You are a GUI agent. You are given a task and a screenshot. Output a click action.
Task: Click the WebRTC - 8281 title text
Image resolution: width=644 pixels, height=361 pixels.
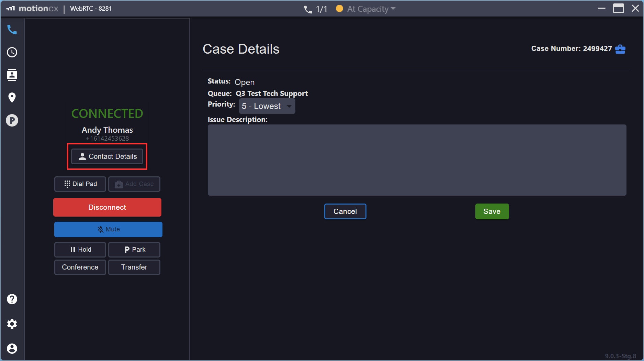tap(91, 9)
